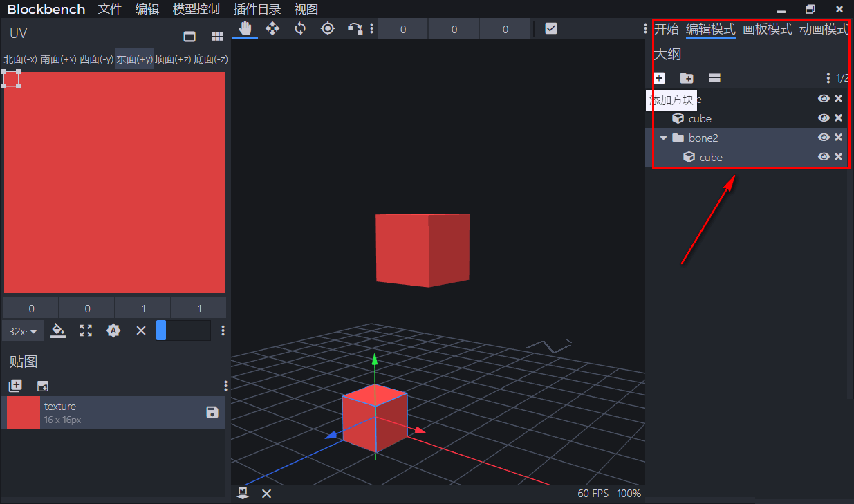
Task: Select the Rotate tool in the toolbar
Action: point(300,28)
